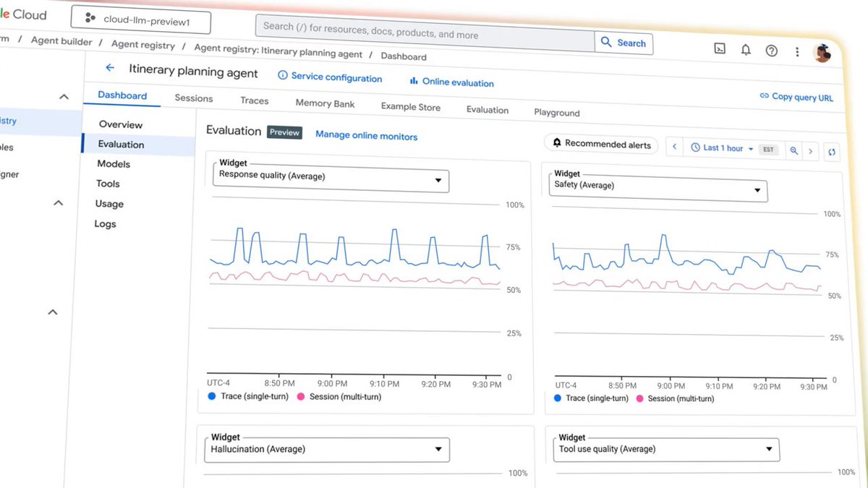The height and width of the screenshot is (488, 868).
Task: Open Service configuration link
Action: (x=330, y=77)
